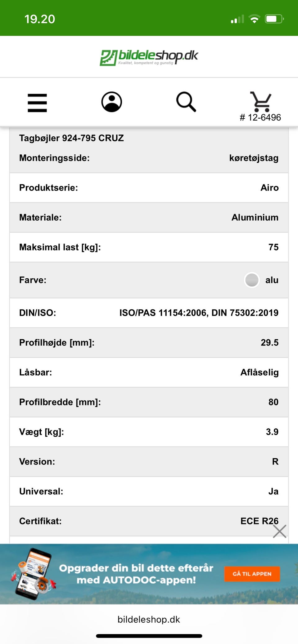Tap the GÅ TIL APPEN button
298x644 pixels.
point(252,574)
